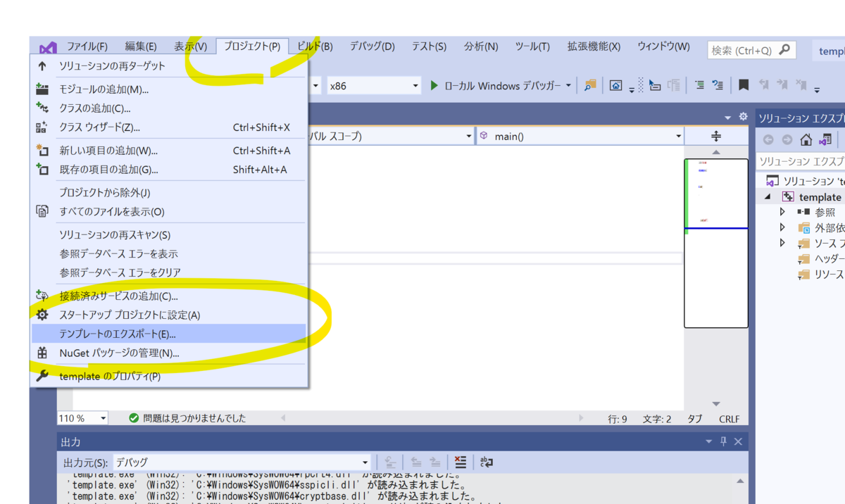This screenshot has width=845, height=504.
Task: Select 新しい項目の追加(W)... menu entry
Action: (169, 151)
